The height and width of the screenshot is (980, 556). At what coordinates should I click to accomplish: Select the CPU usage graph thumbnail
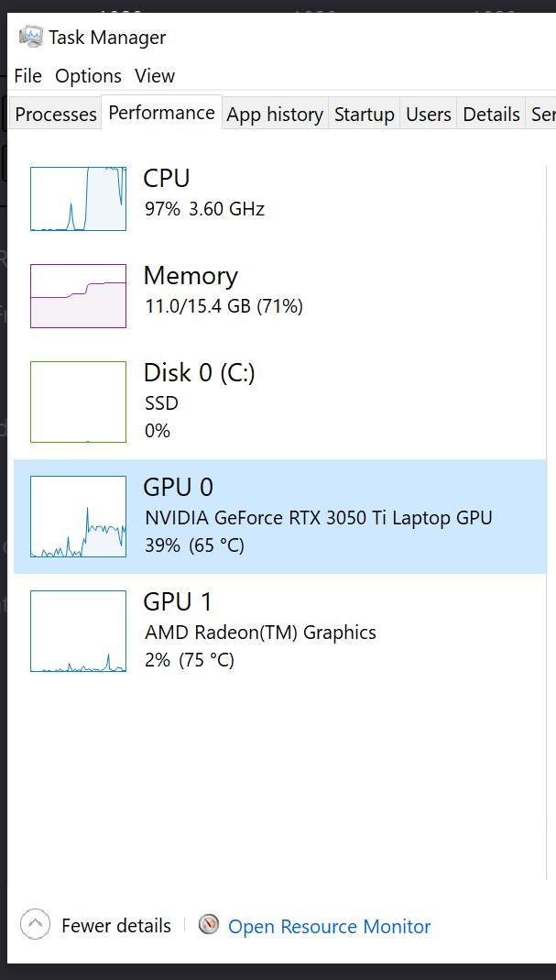[x=78, y=199]
